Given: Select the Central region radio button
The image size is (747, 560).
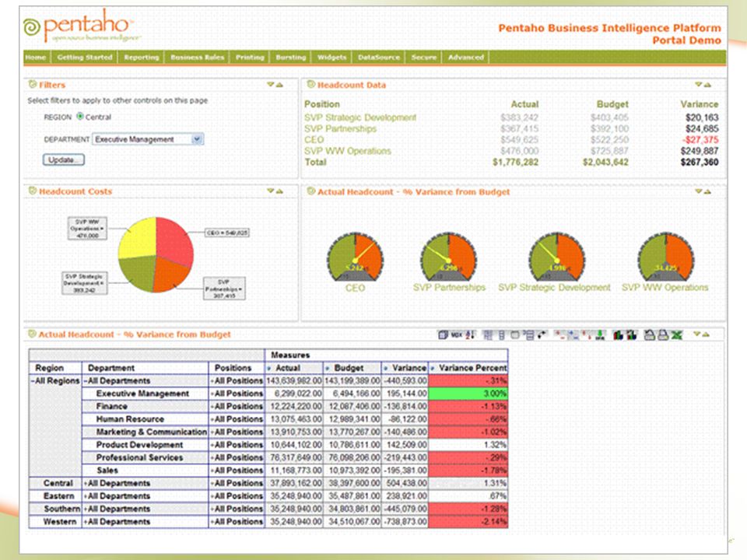Looking at the screenshot, I should [x=80, y=116].
